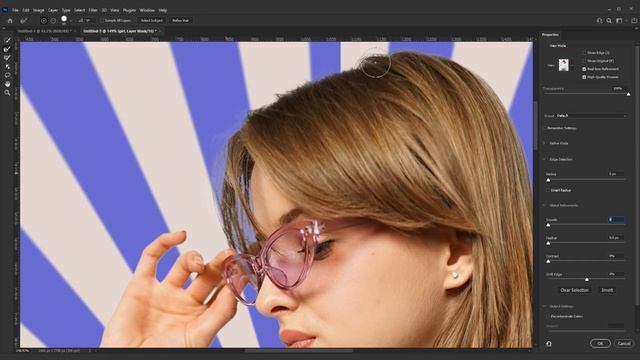Click the Contrast slider handle
This screenshot has height=360, width=640.
548,261
